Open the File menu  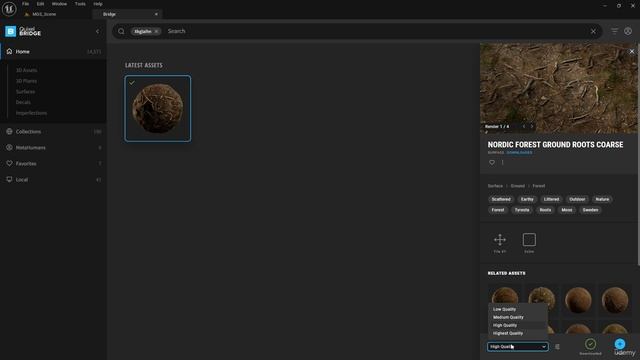coord(25,4)
